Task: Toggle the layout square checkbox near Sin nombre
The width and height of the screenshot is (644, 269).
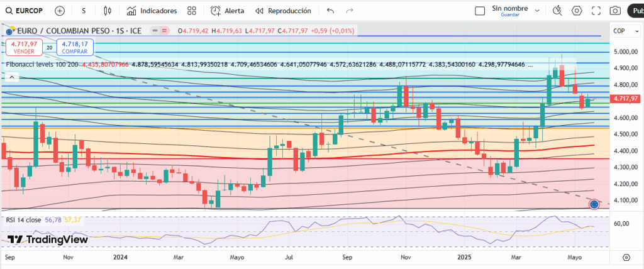Action: click(480, 11)
